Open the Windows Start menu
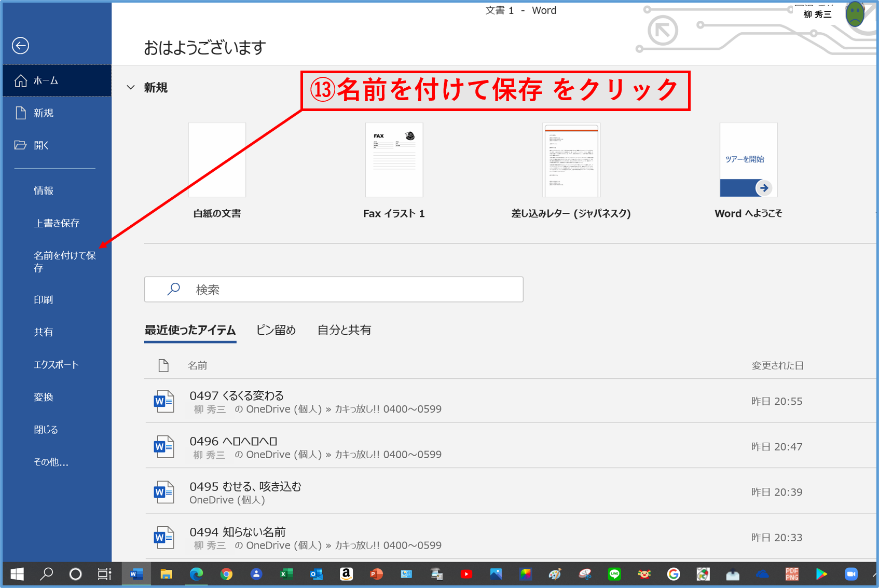Screen dimensions: 879x588 (x=17, y=574)
